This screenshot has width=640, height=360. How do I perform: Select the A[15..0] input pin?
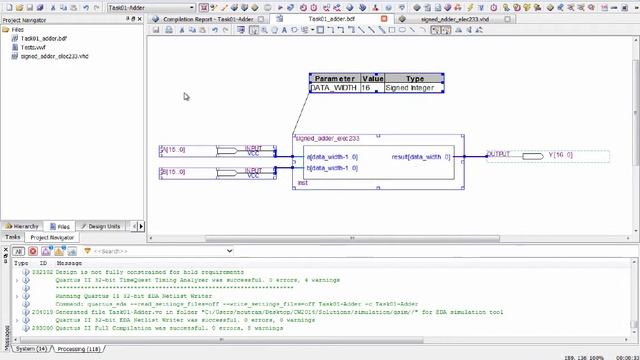tap(218, 151)
